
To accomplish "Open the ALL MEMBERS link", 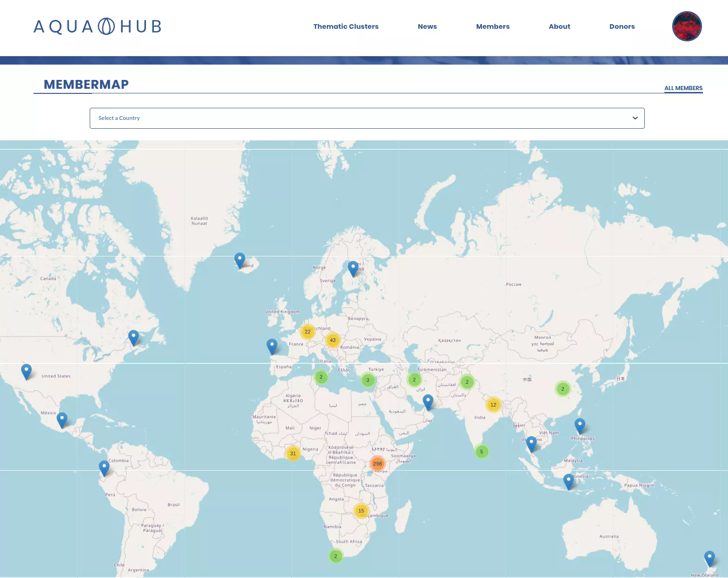I will [x=683, y=88].
